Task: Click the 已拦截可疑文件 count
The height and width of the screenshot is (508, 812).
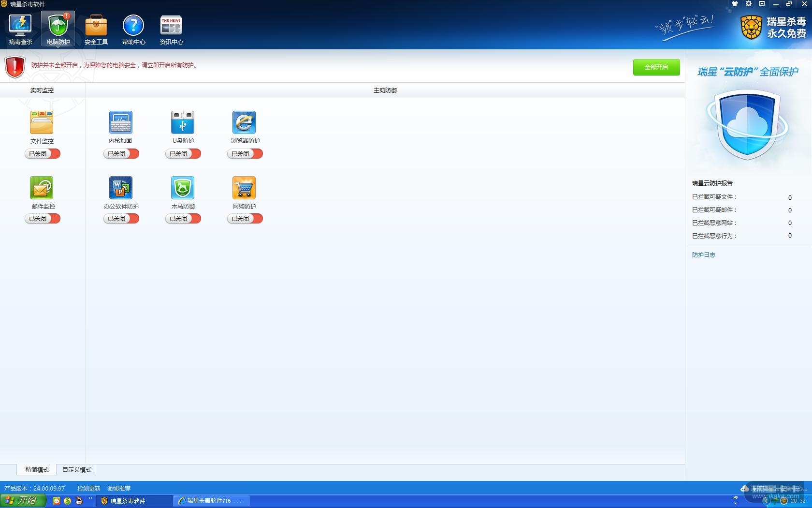Action: tap(790, 197)
